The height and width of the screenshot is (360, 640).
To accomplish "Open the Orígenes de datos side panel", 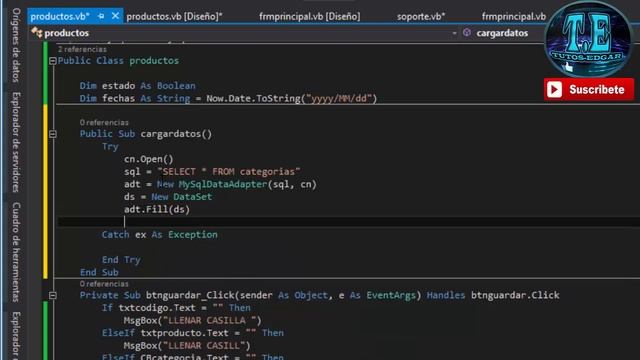I will tap(16, 45).
